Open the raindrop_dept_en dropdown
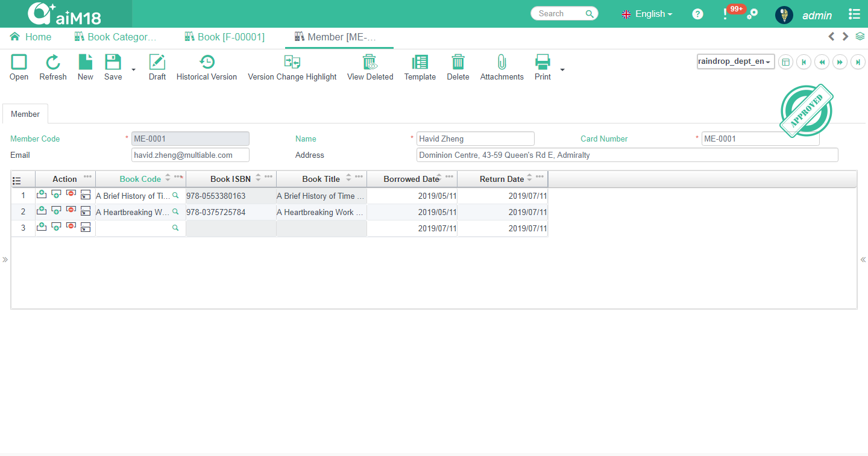This screenshot has height=456, width=868. tap(736, 61)
